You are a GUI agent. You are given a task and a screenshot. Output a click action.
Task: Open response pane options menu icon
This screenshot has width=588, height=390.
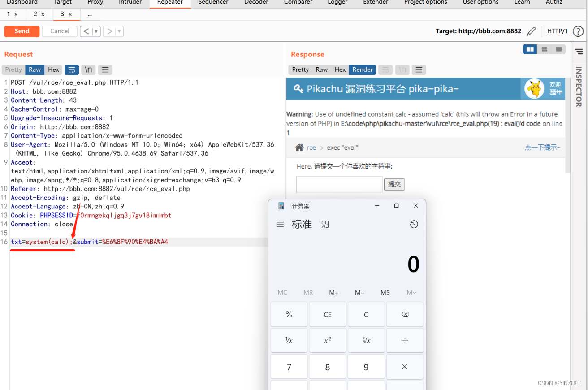pyautogui.click(x=419, y=69)
